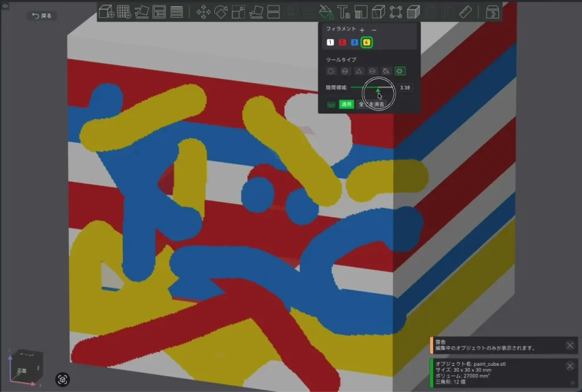Viewport: 582px width, 392px height.
Task: Select the sphere brush tool type
Action: click(x=345, y=71)
